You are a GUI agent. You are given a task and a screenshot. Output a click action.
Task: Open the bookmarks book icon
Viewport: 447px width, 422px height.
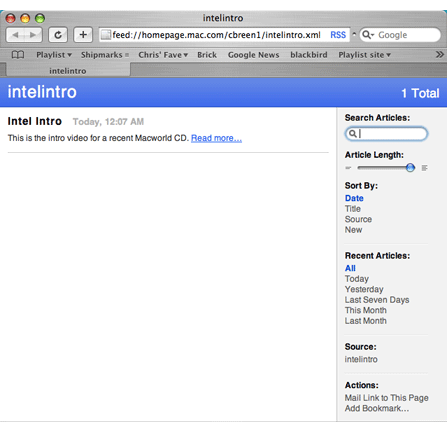coord(18,55)
